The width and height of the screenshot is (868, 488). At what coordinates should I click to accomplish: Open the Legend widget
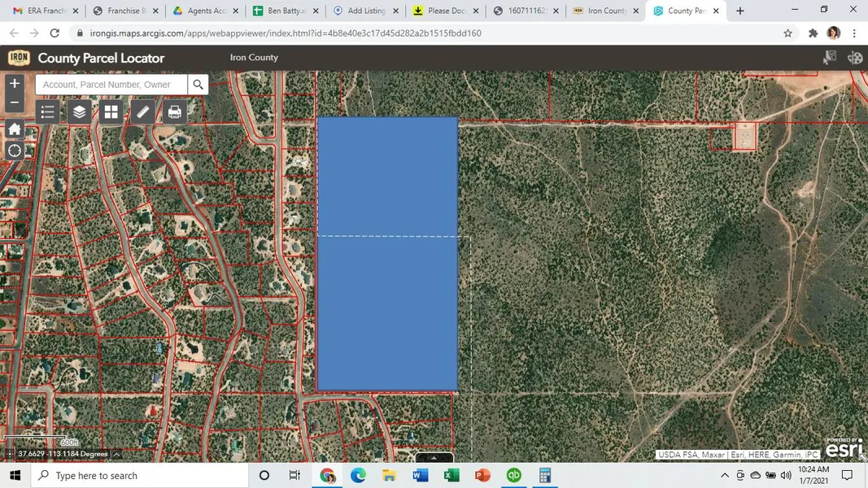click(48, 112)
